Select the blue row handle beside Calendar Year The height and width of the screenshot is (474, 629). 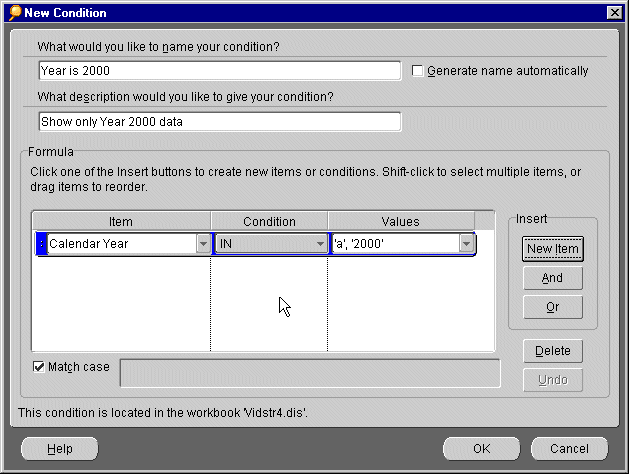pyautogui.click(x=41, y=244)
